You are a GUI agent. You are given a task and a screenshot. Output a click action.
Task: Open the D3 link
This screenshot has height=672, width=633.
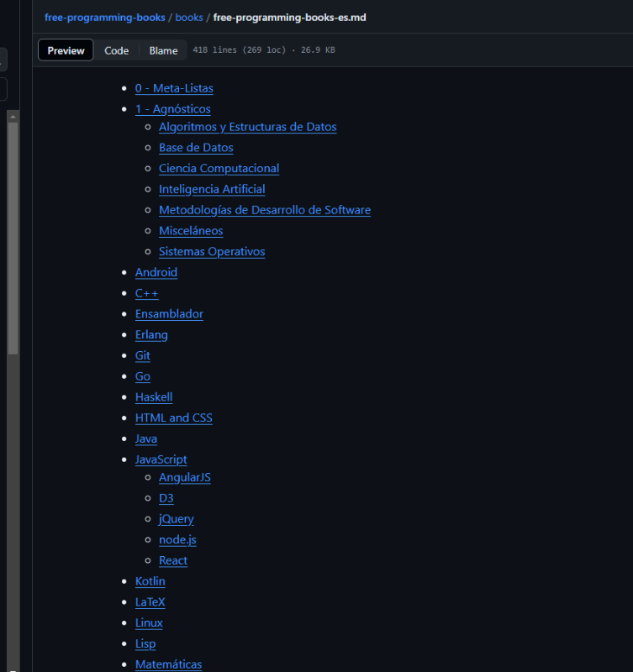coord(166,498)
